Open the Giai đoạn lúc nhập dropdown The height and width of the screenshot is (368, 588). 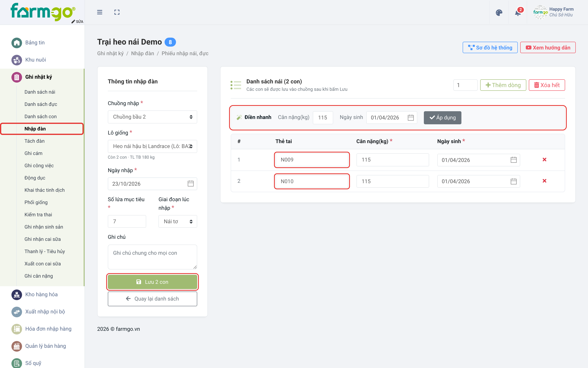[178, 221]
